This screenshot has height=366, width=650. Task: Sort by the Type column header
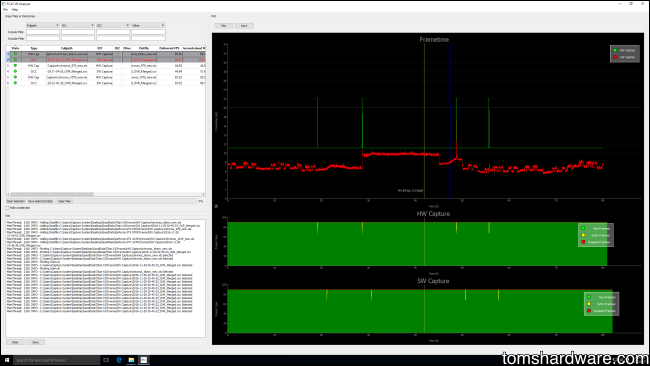(x=34, y=48)
